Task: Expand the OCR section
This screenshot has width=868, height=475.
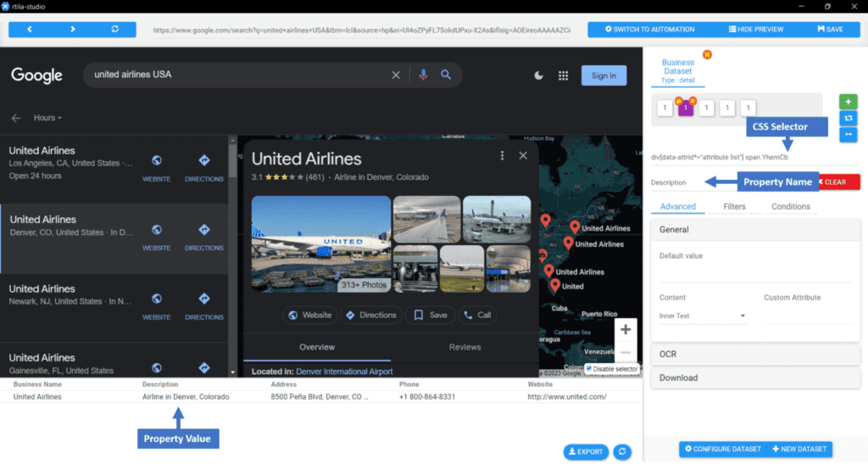Action: click(x=755, y=355)
